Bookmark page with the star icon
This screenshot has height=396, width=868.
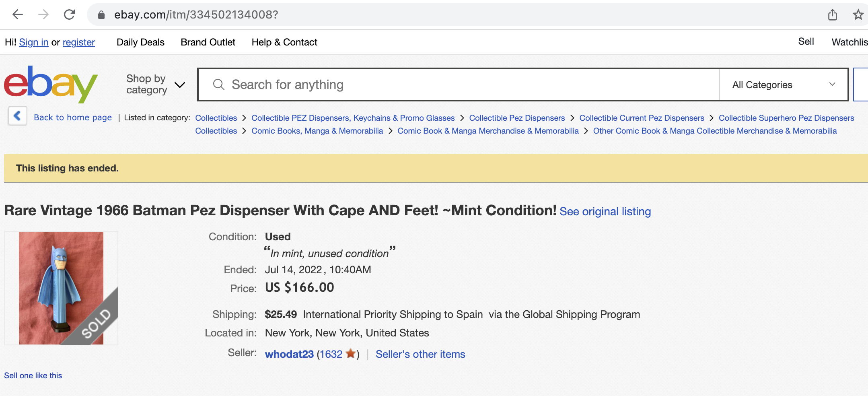[x=858, y=15]
